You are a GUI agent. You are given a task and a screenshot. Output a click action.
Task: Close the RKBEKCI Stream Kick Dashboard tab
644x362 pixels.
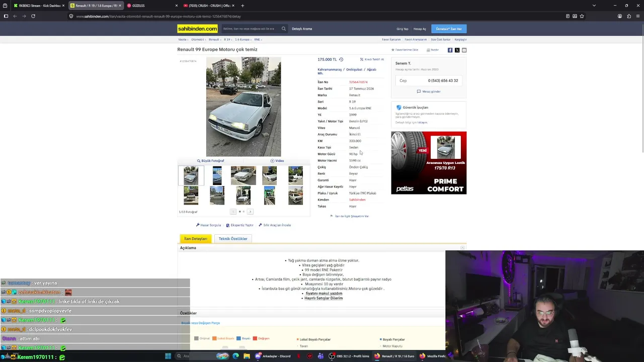point(63,6)
